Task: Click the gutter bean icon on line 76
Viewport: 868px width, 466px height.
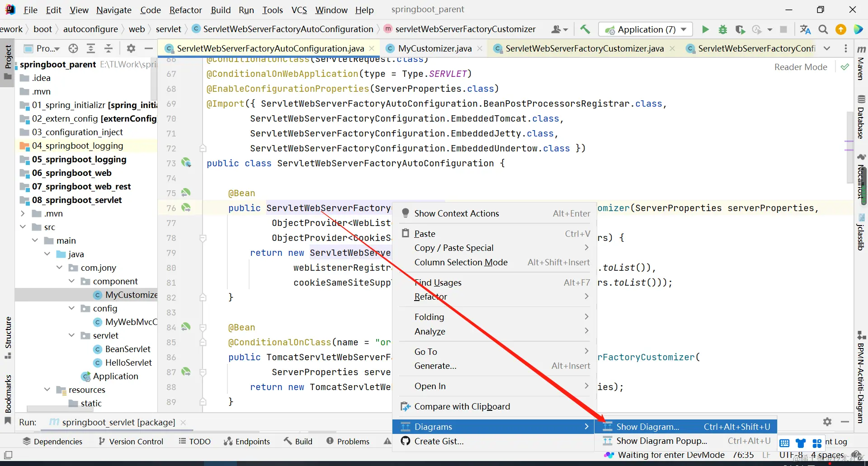Action: click(x=186, y=207)
